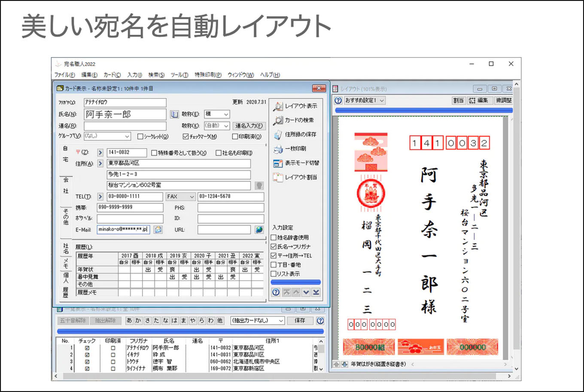584x392 pixels.
Task: Open the 敬称(E) dropdown showing 様
Action: 217,114
